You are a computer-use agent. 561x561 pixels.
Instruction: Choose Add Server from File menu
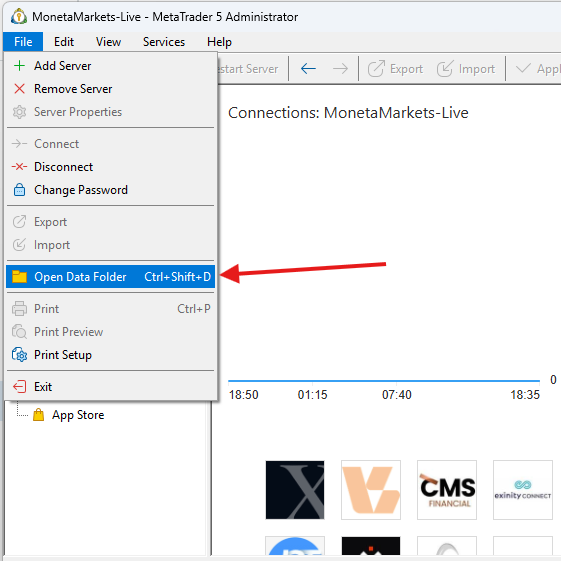point(110,66)
